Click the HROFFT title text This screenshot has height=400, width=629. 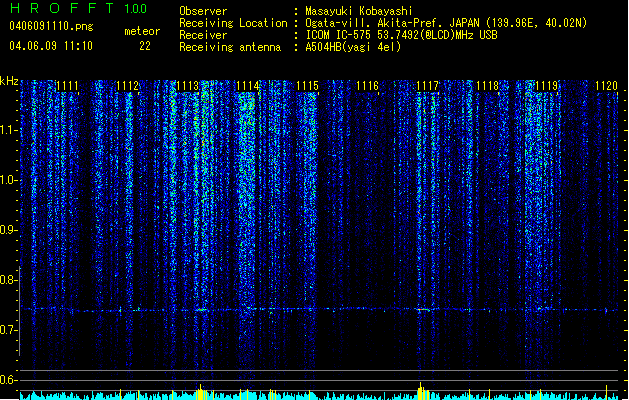[x=63, y=8]
